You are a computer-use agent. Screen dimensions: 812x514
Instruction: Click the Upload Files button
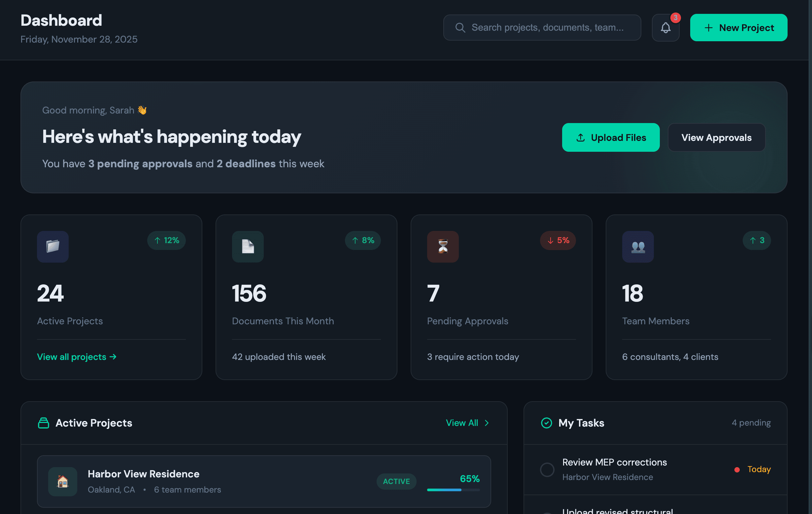tap(611, 138)
